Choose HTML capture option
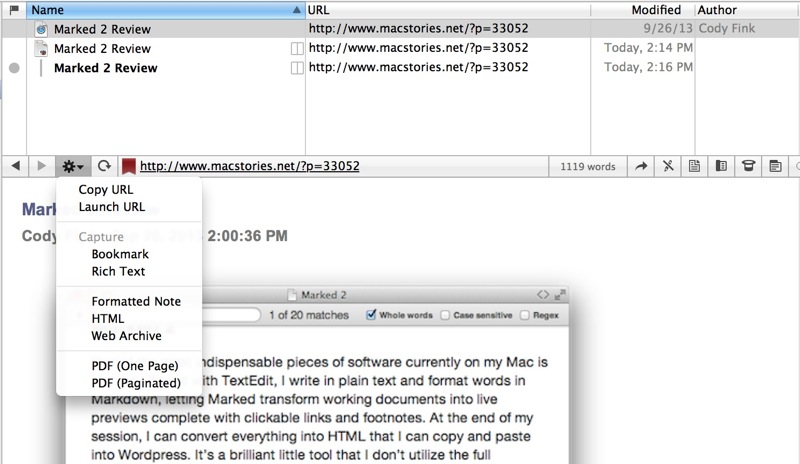 tap(108, 319)
